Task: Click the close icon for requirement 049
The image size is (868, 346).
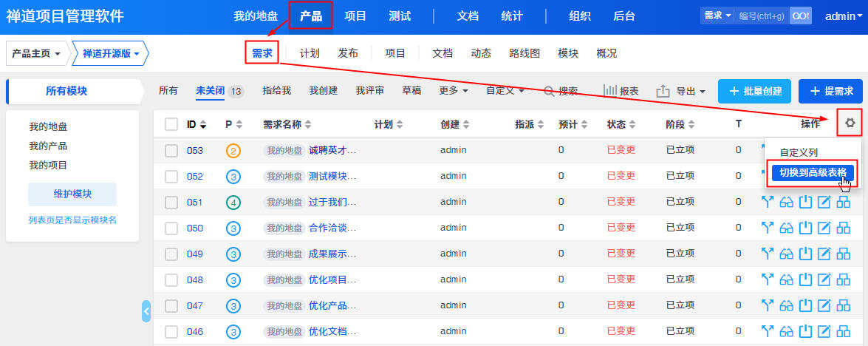Action: 805,254
